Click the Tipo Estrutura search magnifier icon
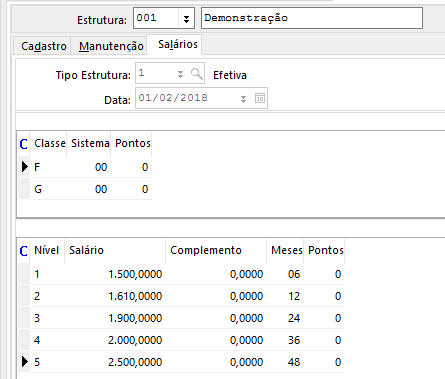Viewport: 445px width, 379px height. coord(197,74)
